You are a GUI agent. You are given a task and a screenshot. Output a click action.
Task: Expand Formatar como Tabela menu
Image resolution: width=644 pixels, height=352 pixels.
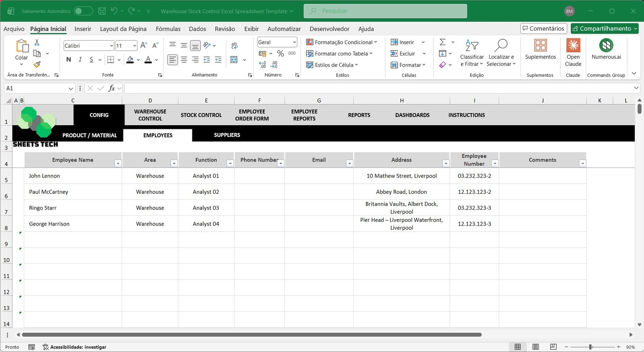(339, 53)
